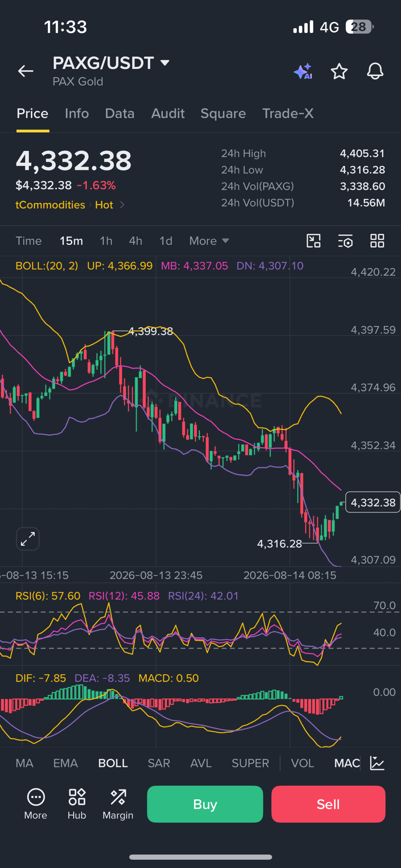401x868 pixels.
Task: Switch to the Audit tab
Action: [168, 113]
